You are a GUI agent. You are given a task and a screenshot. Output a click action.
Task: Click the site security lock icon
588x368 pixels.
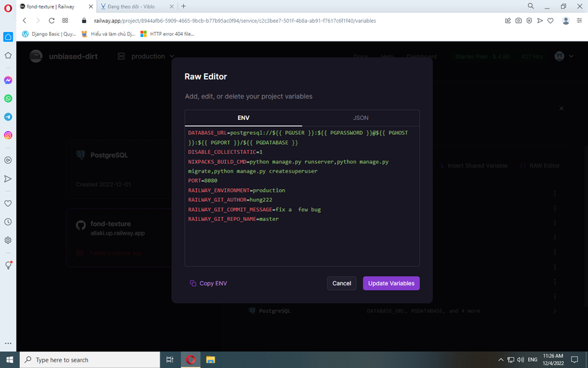point(84,21)
